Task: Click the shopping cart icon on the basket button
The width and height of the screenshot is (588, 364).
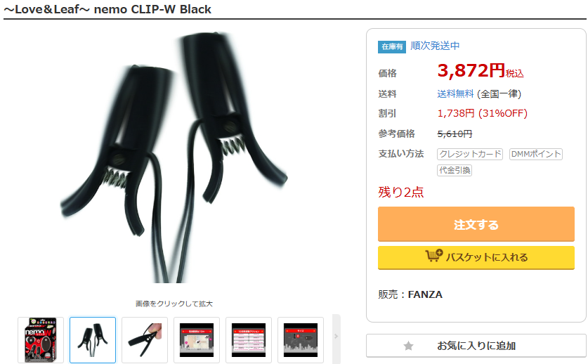Action: 434,256
